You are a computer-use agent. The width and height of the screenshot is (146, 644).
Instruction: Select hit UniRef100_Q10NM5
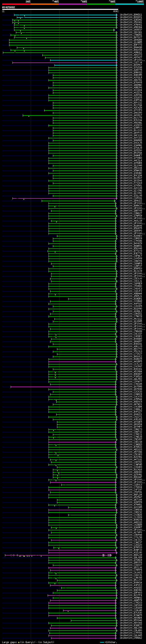point(131,42)
